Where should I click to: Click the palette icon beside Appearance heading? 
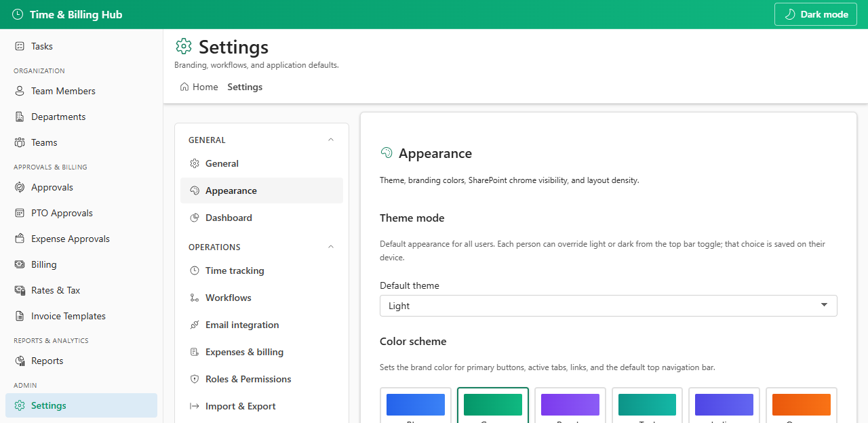pyautogui.click(x=387, y=153)
